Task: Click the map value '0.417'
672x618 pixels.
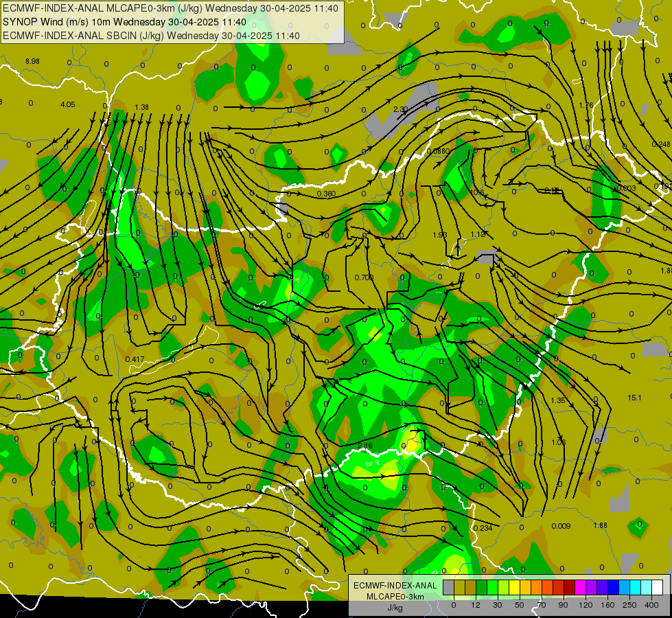Action: coord(135,359)
